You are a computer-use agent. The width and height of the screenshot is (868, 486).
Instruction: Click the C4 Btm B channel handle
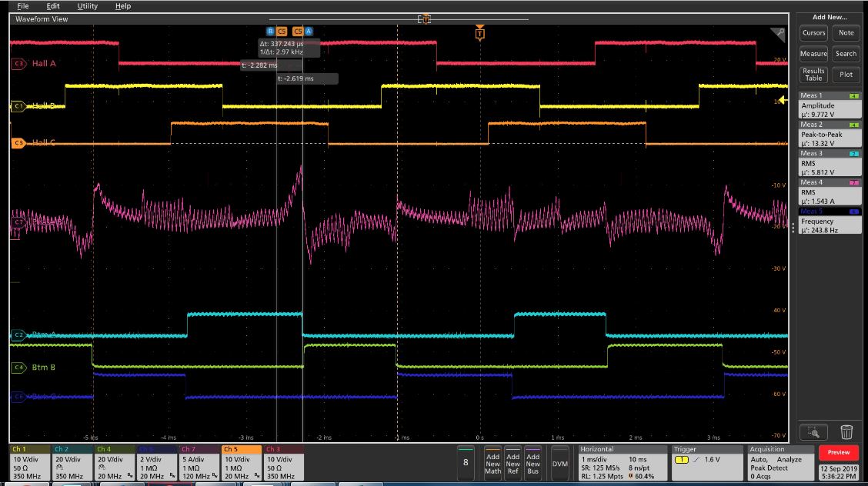point(18,367)
